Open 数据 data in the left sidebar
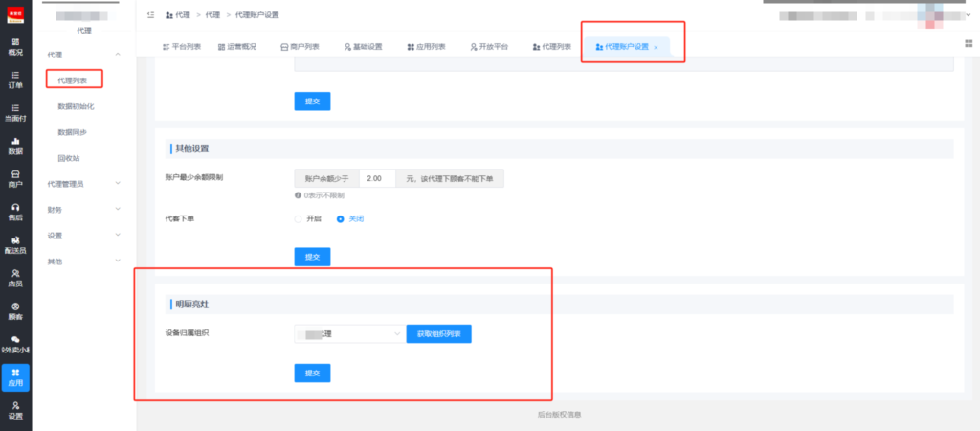This screenshot has height=431, width=980. pyautogui.click(x=15, y=147)
